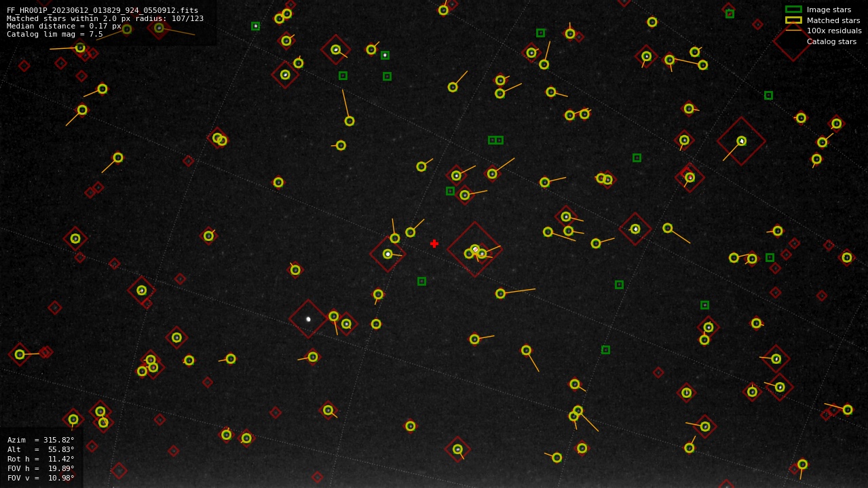Click the 'Azim = 315.82°' readout
The image size is (868, 488).
point(41,440)
